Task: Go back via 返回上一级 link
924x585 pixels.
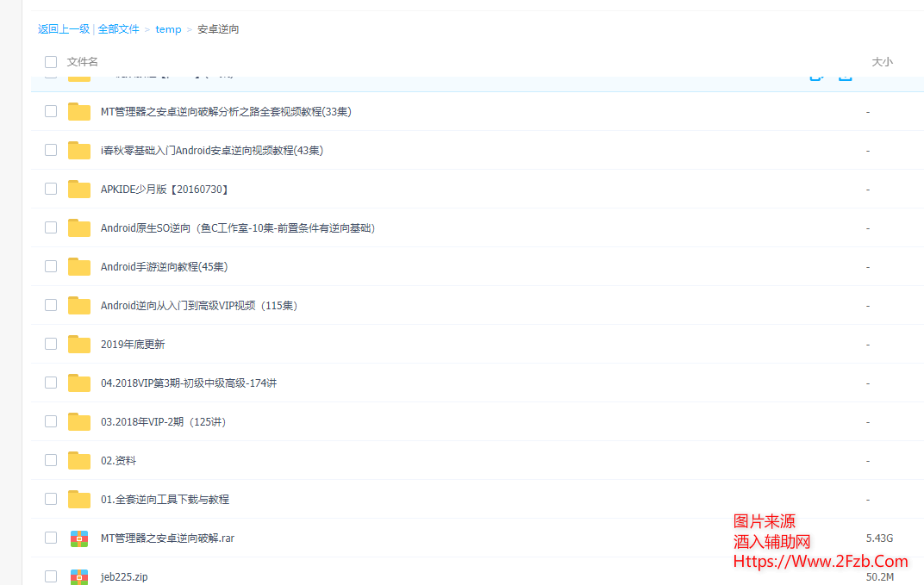Action: (x=63, y=29)
